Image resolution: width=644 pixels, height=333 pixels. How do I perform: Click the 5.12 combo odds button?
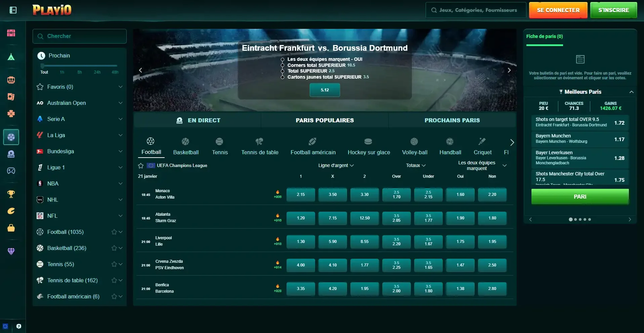[x=325, y=90]
